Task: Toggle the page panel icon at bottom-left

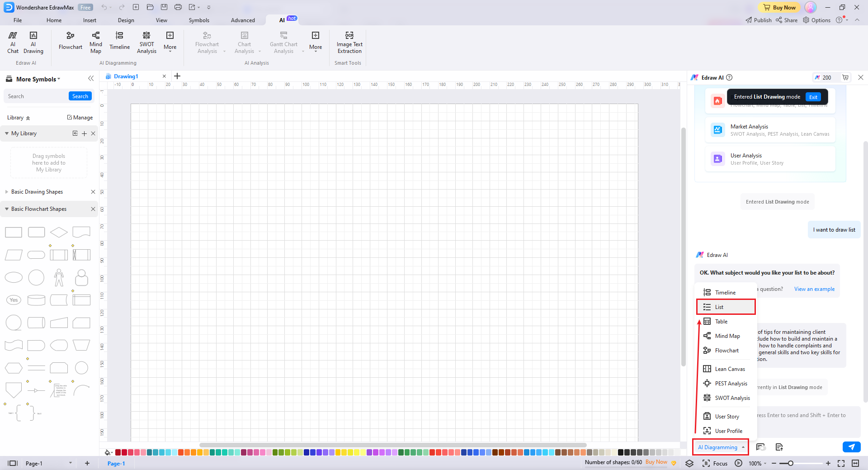Action: (13, 463)
